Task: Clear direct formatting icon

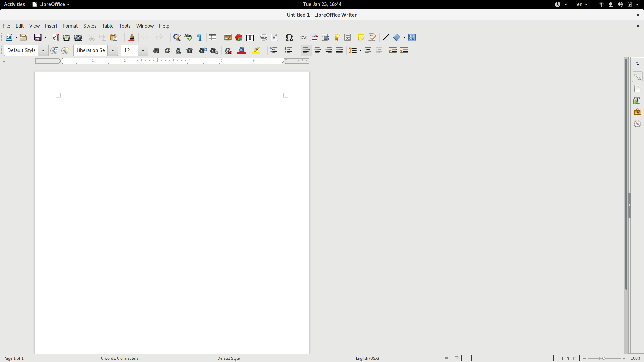Action: click(228, 50)
